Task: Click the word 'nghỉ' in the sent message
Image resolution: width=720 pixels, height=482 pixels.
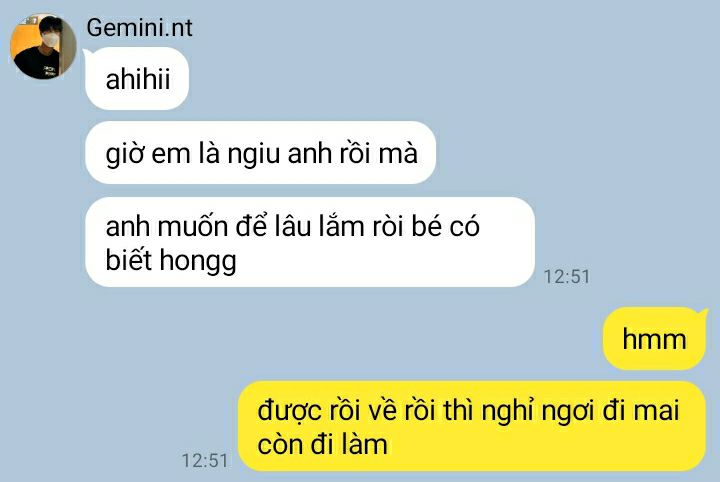Action: pyautogui.click(x=507, y=410)
